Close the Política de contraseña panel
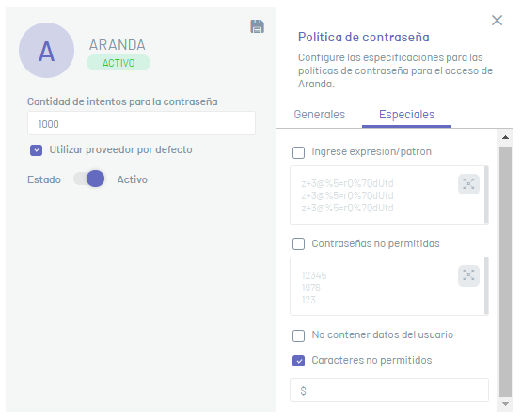Image resolution: width=521 pixels, height=420 pixels. tap(497, 21)
